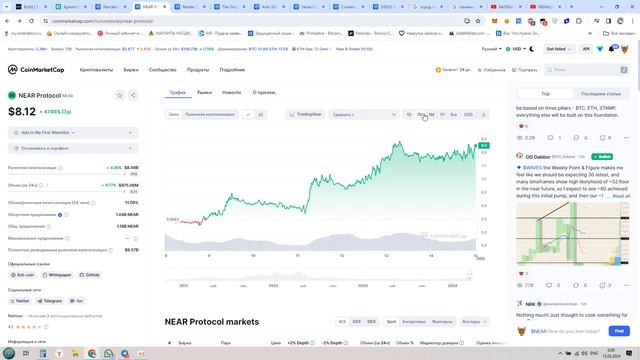Open the language selector dropdown
640x360 pixels.
click(491, 49)
